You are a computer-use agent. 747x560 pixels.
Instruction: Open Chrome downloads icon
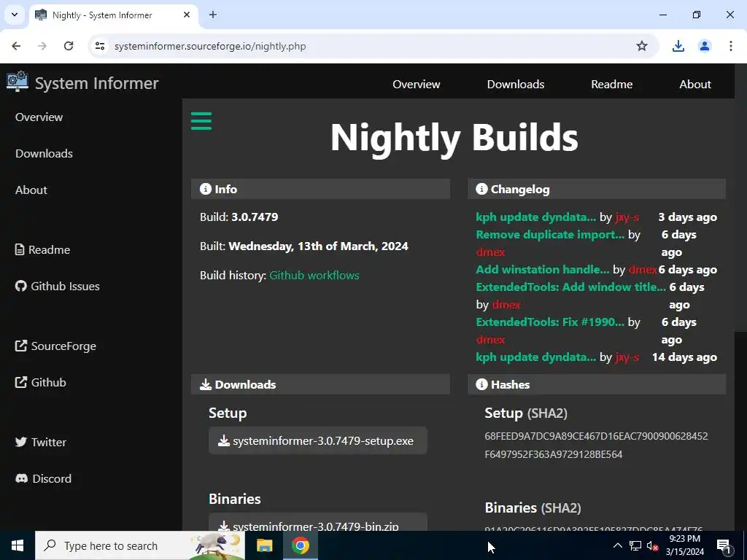pyautogui.click(x=678, y=46)
